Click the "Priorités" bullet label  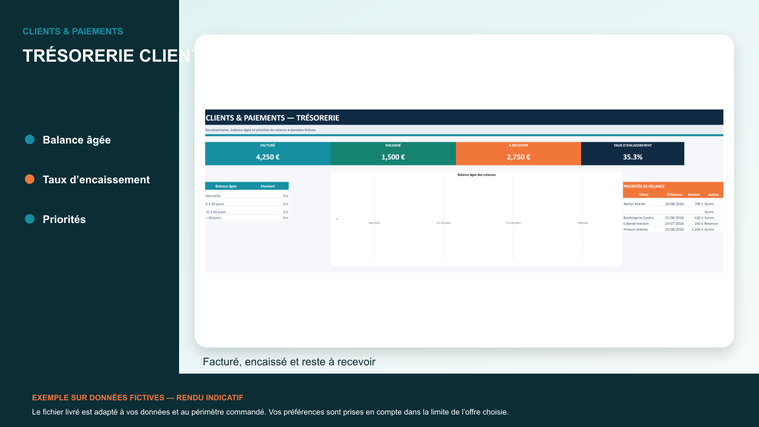pos(64,219)
